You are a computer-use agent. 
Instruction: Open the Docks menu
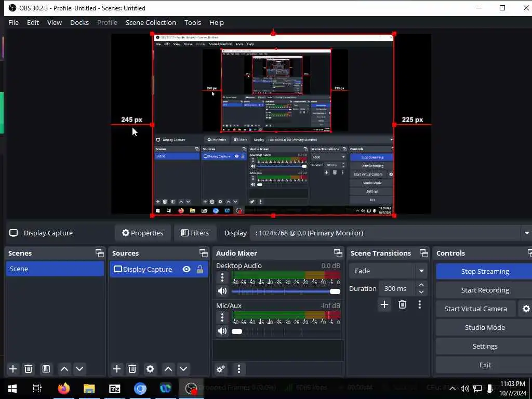click(x=79, y=22)
